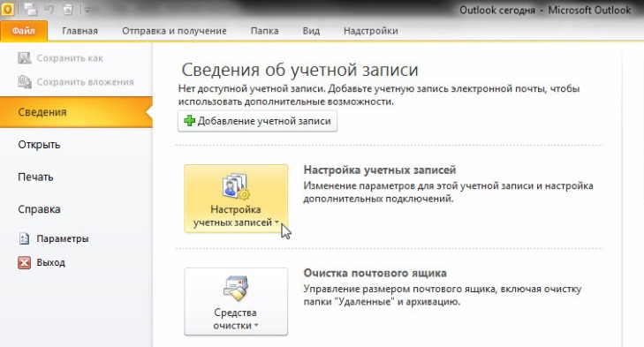Click the Настройка учетных записей heading text
The height and width of the screenshot is (347, 644).
point(380,170)
